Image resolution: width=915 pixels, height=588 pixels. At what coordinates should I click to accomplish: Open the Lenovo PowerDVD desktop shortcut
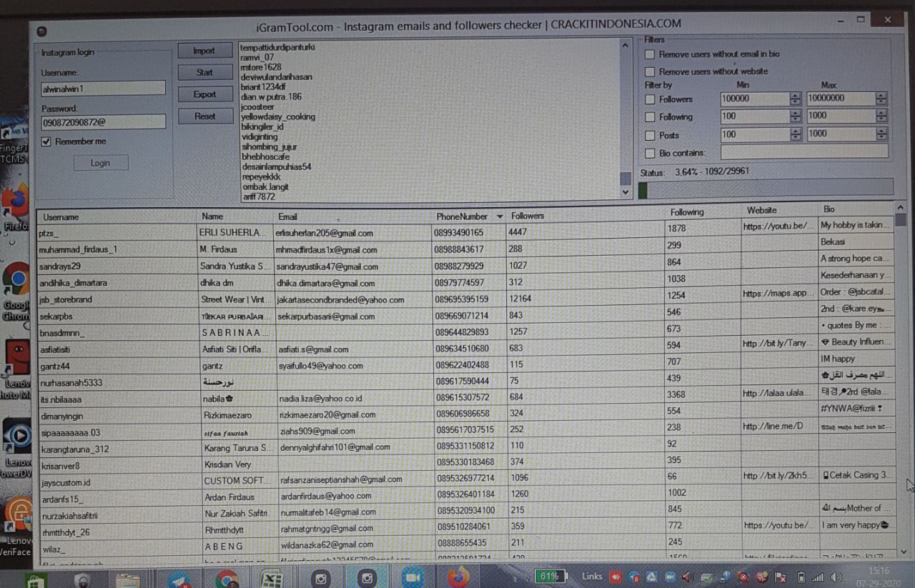tap(16, 447)
